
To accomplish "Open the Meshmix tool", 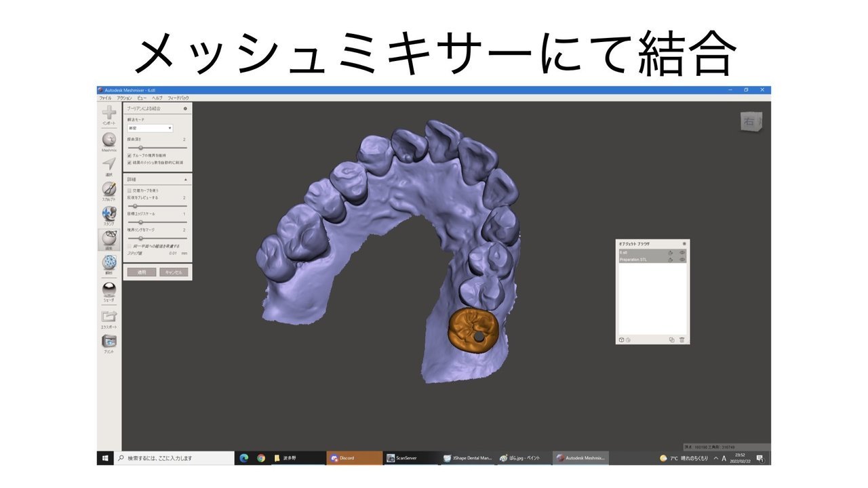I will pos(108,142).
